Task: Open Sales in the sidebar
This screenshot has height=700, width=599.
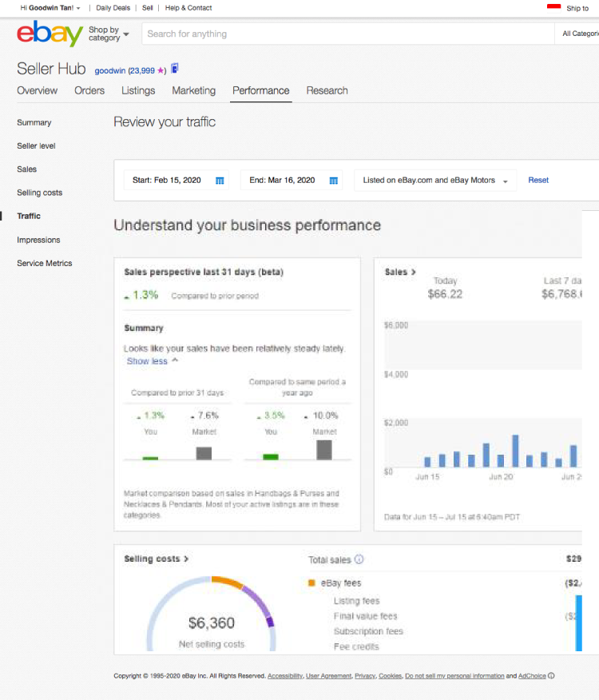Action: (x=27, y=169)
